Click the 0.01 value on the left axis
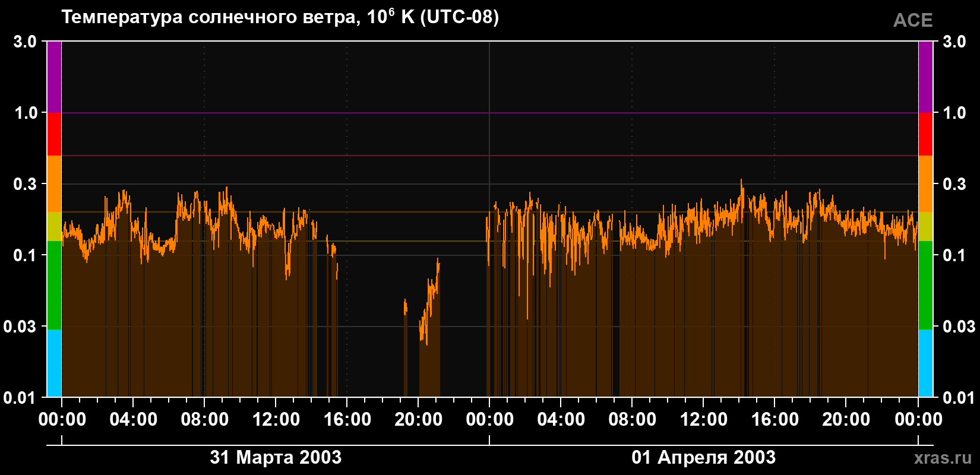This screenshot has width=980, height=475. click(x=20, y=397)
